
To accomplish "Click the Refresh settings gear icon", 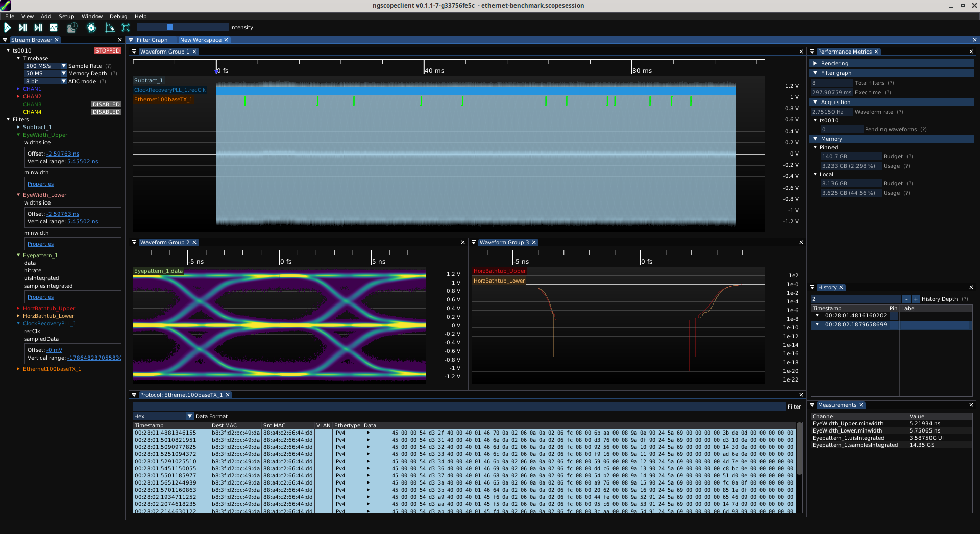I will coord(91,28).
